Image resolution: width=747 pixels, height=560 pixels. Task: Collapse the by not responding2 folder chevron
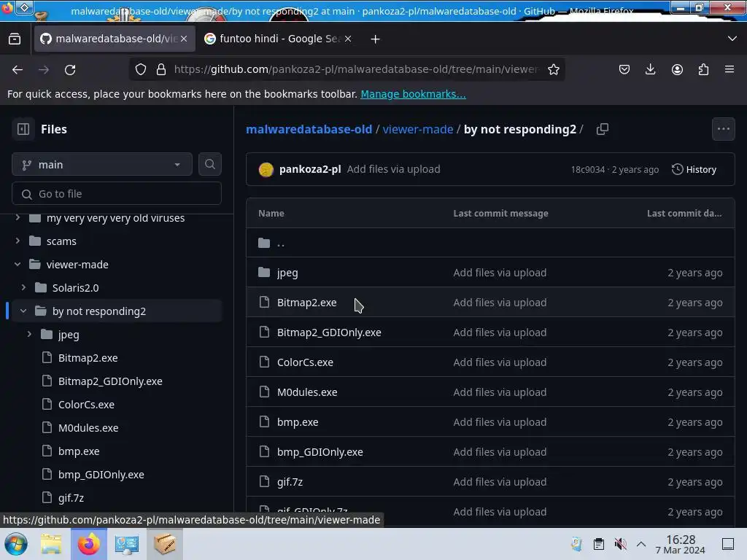click(x=23, y=311)
